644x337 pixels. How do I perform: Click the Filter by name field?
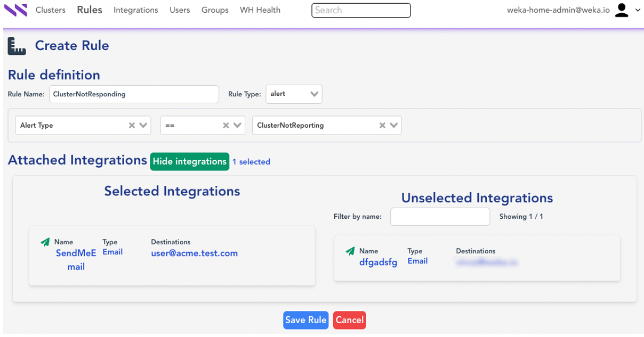tap(440, 217)
